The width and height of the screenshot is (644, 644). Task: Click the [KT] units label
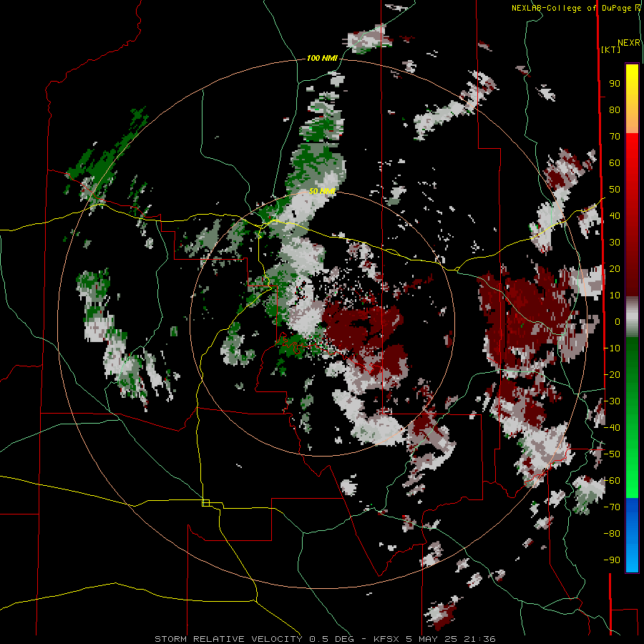[610, 49]
